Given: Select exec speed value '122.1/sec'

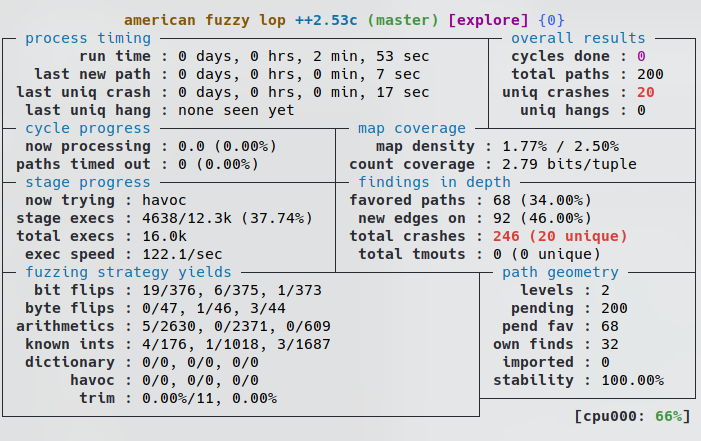Looking at the screenshot, I should (182, 254).
